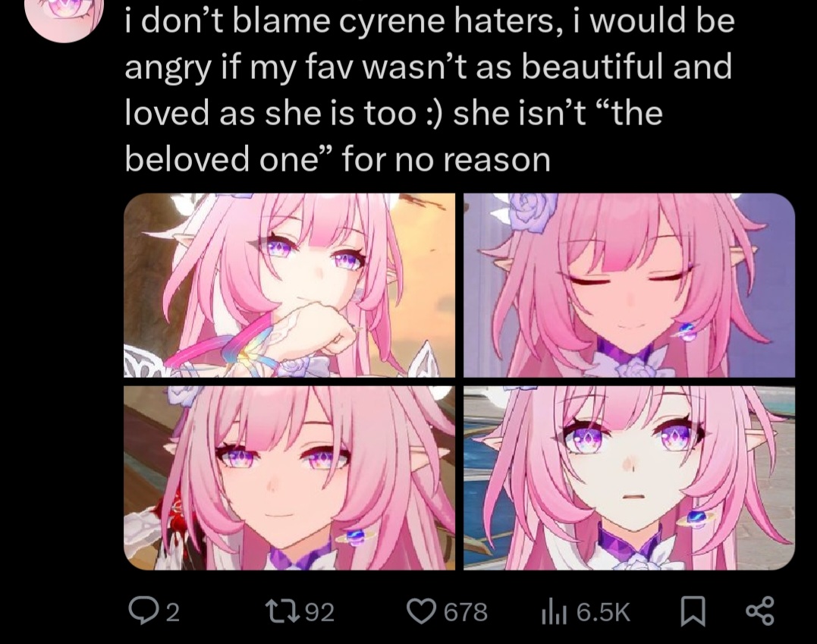Click the words "for no reason" in tweet text
This screenshot has height=644, width=817.
coord(446,159)
